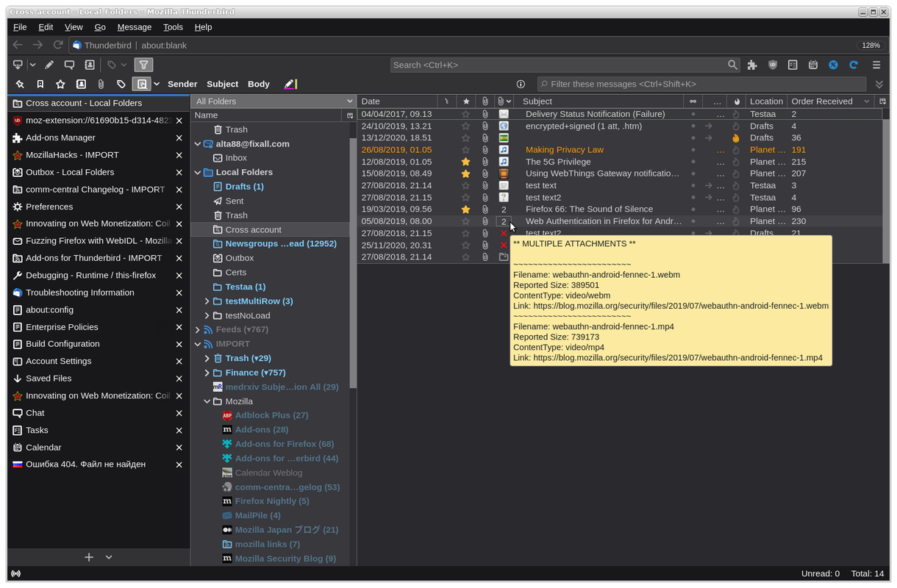
Task: Open the Chat icon in the toolbar
Action: [69, 65]
